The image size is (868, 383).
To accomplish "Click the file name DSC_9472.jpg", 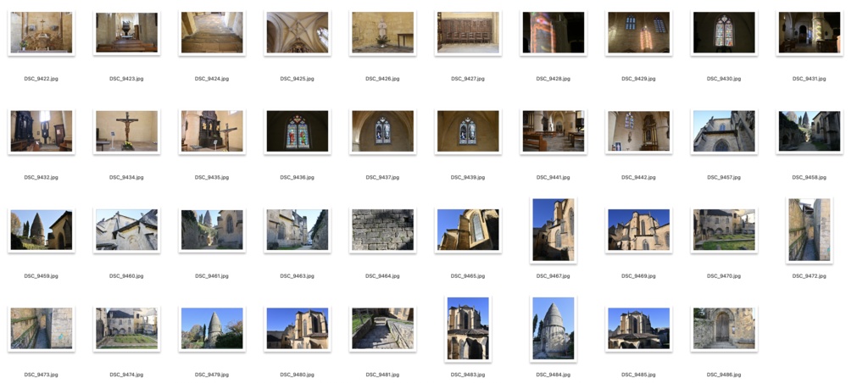I will (x=809, y=275).
